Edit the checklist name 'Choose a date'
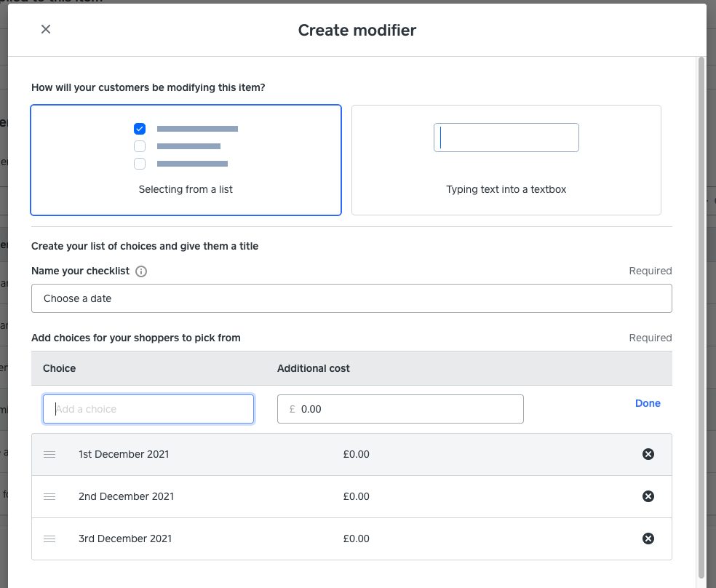The width and height of the screenshot is (716, 588). click(x=351, y=298)
